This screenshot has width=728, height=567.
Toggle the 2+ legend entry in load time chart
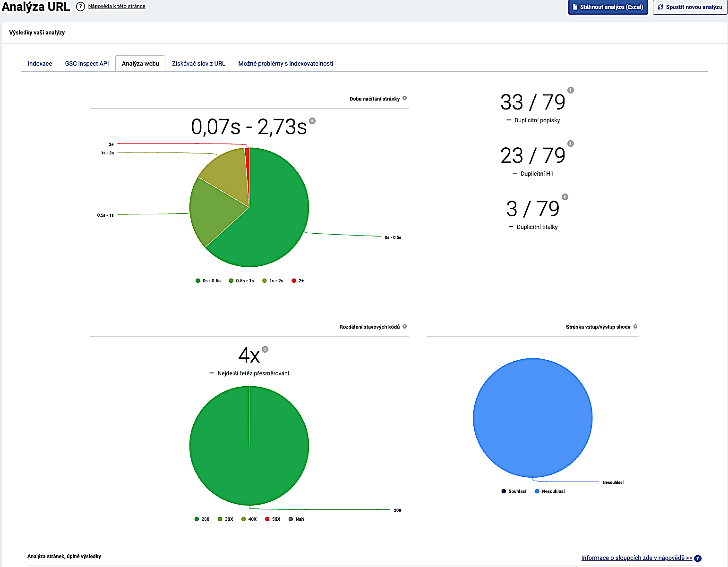298,281
